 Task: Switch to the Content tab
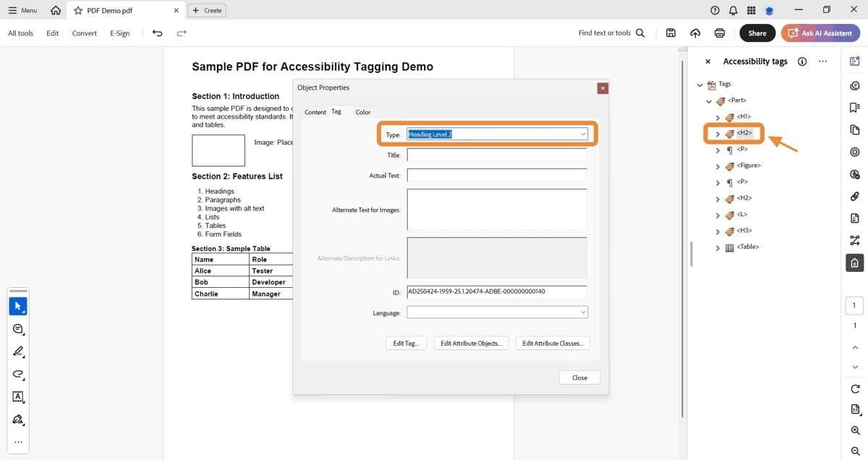[315, 112]
